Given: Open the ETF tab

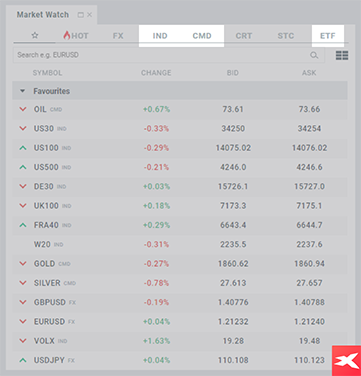Looking at the screenshot, I should click(328, 36).
